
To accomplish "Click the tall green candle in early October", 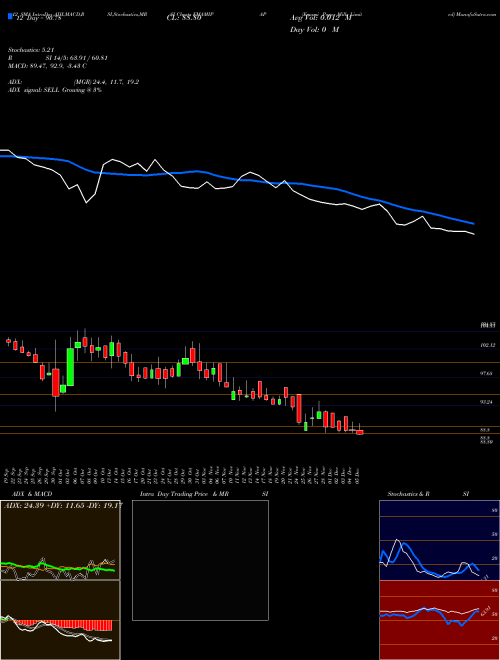I will click(x=71, y=367).
